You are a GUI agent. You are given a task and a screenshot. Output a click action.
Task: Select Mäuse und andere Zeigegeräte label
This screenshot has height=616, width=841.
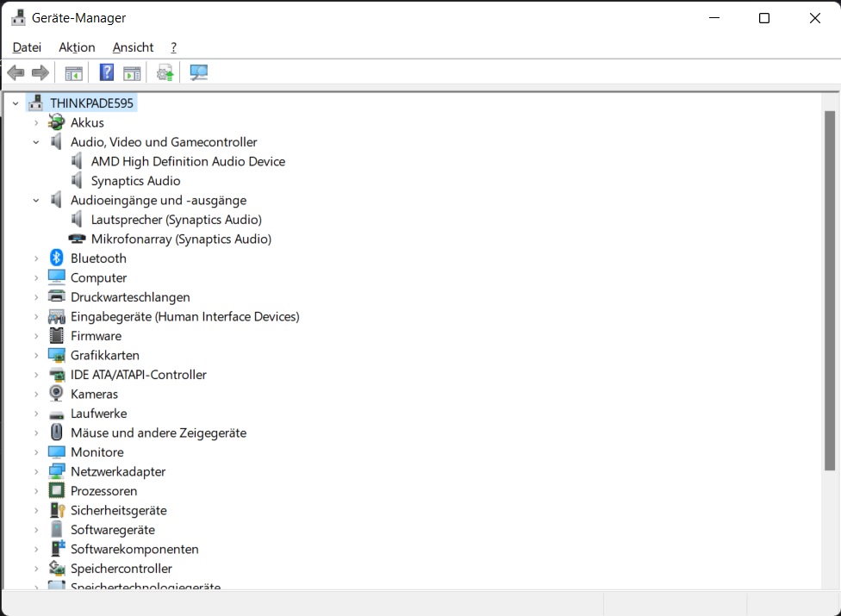(x=159, y=432)
